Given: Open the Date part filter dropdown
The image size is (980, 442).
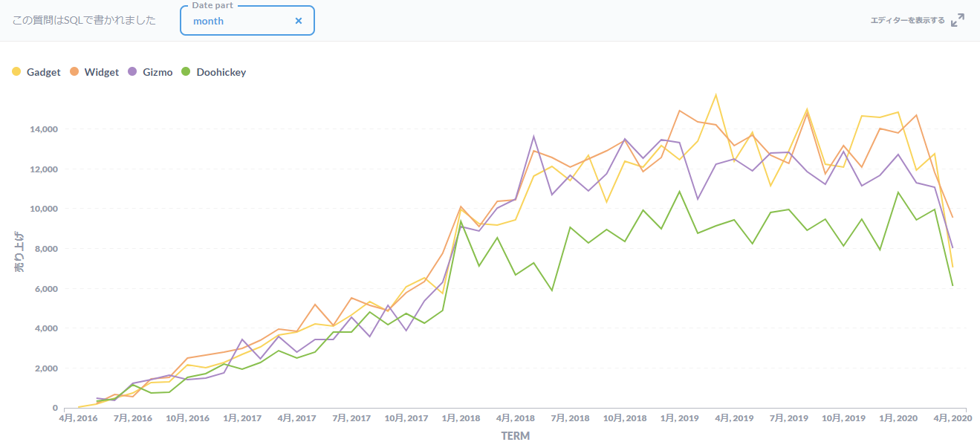Looking at the screenshot, I should pos(245,20).
